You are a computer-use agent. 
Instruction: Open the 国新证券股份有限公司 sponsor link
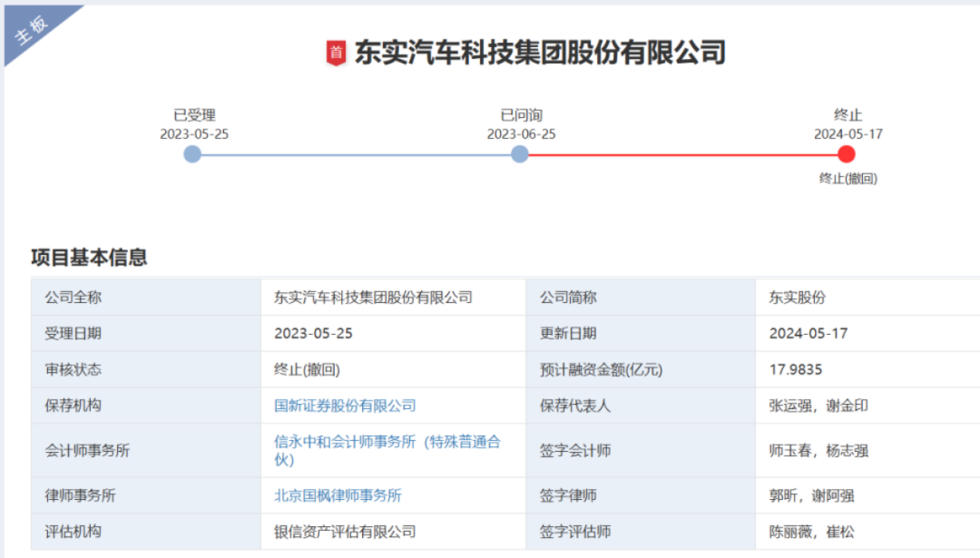pyautogui.click(x=345, y=406)
